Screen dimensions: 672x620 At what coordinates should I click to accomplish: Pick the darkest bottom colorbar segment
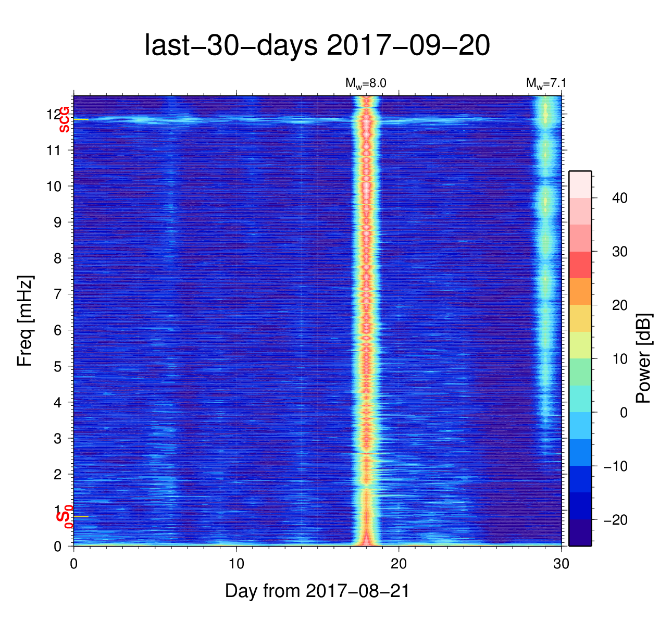click(580, 532)
